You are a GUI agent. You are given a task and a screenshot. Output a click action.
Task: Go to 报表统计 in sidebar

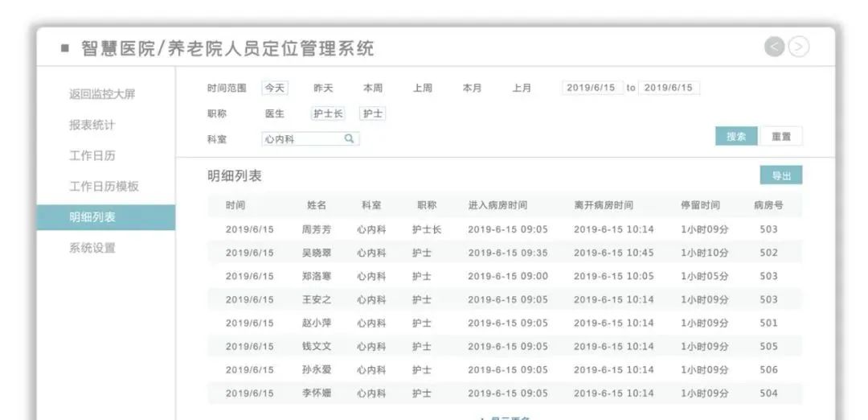(92, 126)
